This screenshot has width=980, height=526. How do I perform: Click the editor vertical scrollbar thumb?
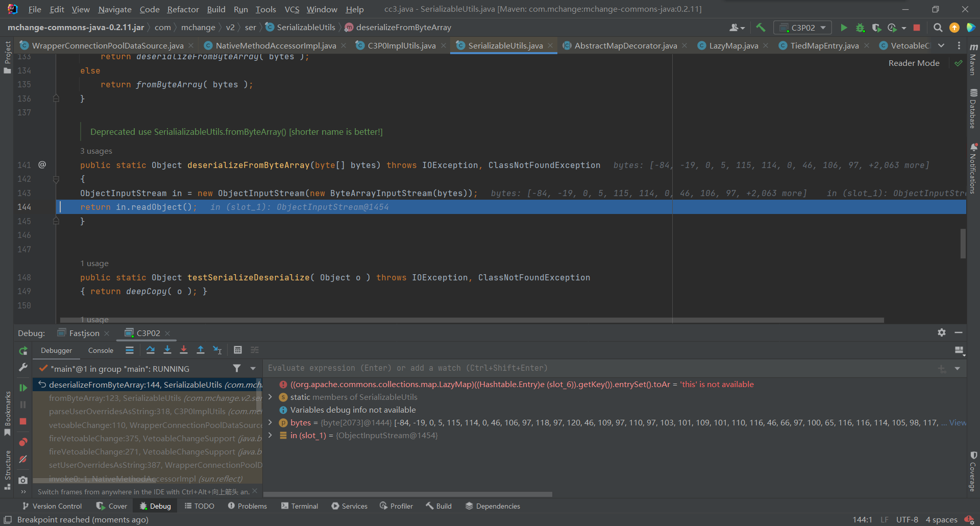click(x=963, y=243)
